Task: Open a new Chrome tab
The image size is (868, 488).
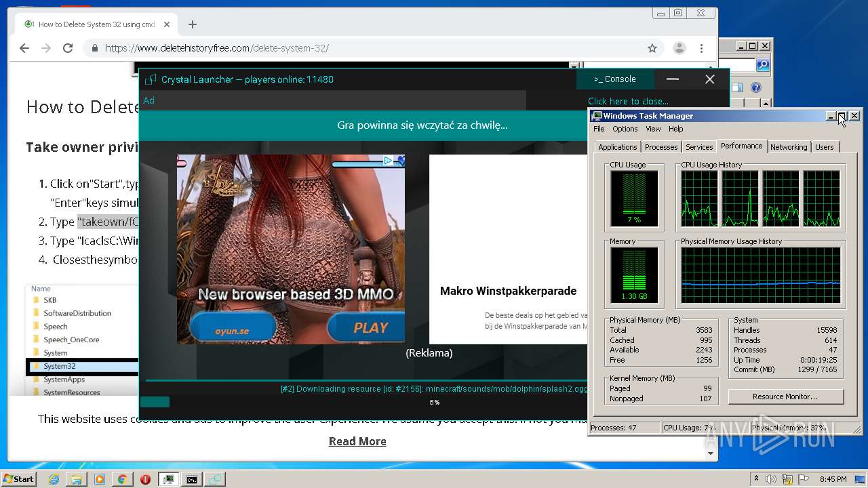Action: pyautogui.click(x=193, y=24)
